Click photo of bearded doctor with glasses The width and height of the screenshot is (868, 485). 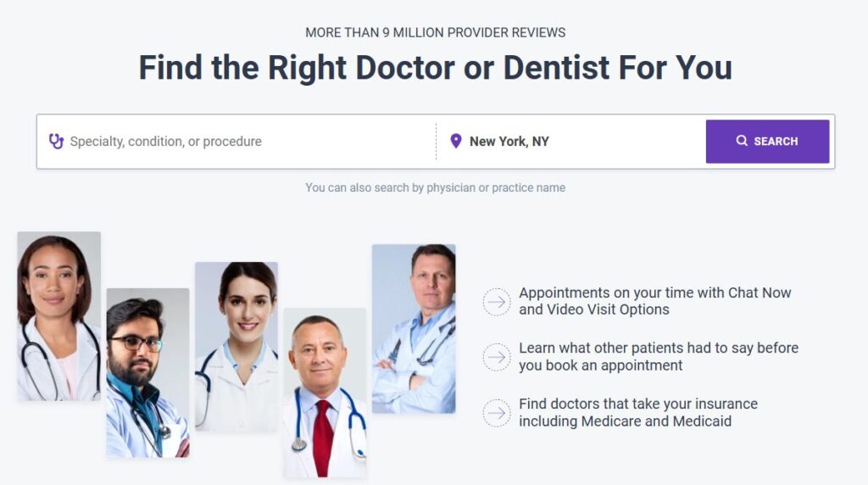(147, 372)
